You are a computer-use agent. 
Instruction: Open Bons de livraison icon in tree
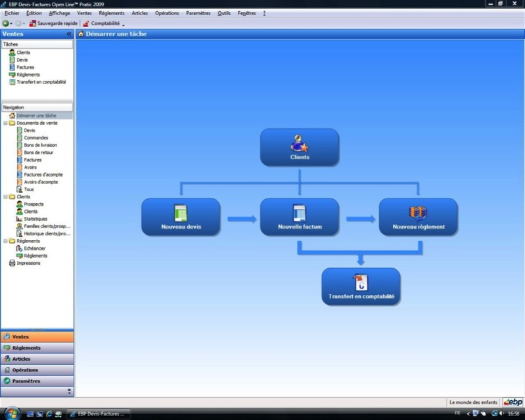coord(20,145)
